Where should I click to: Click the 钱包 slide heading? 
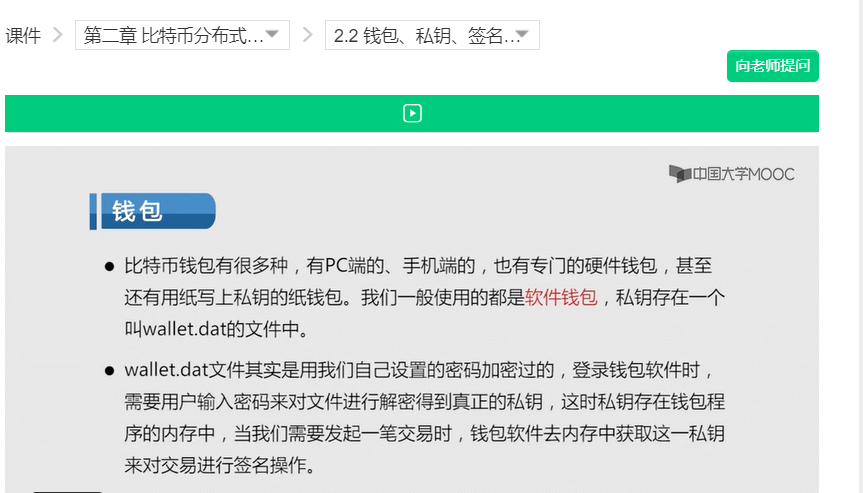pos(152,211)
